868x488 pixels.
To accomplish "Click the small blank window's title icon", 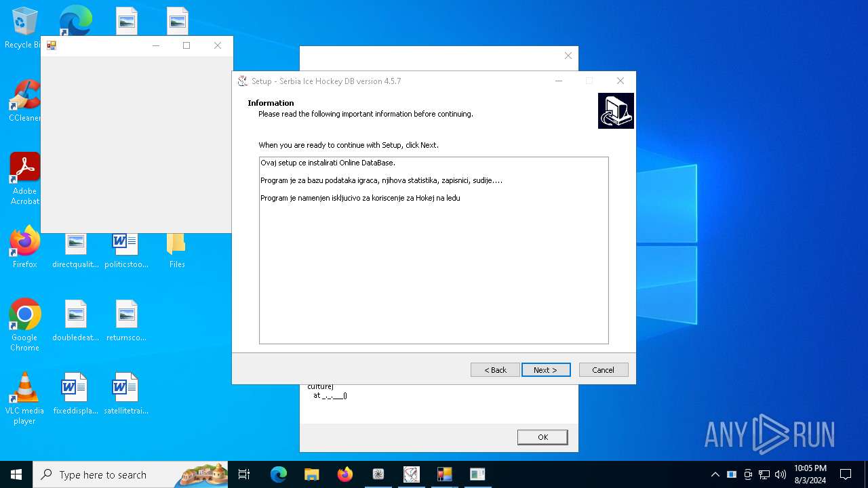I will (52, 45).
